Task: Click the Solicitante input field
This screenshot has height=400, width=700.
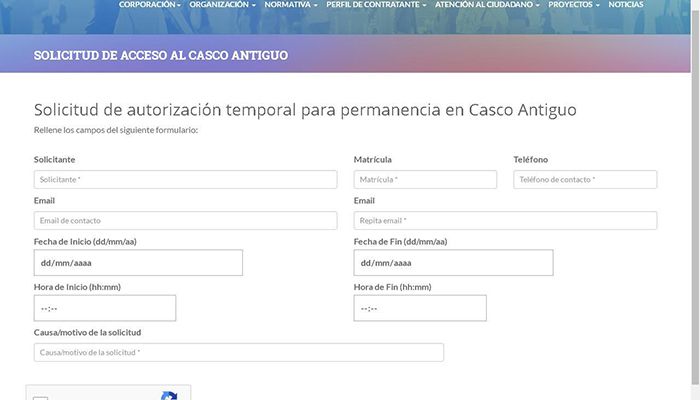Action: [x=185, y=179]
